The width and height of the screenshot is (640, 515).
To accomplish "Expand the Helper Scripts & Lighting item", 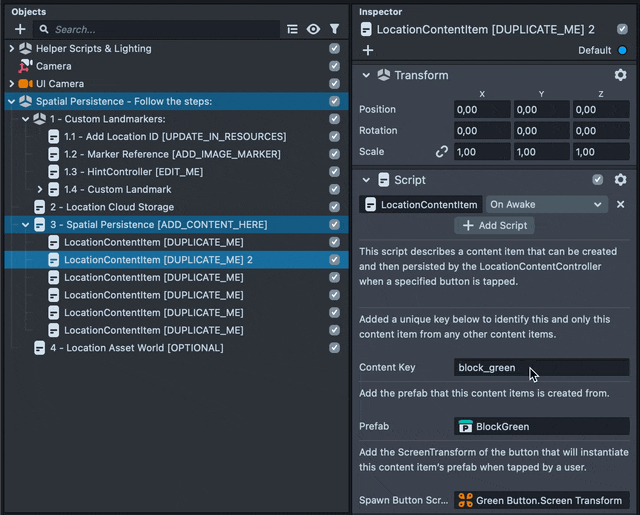I will pyautogui.click(x=11, y=48).
